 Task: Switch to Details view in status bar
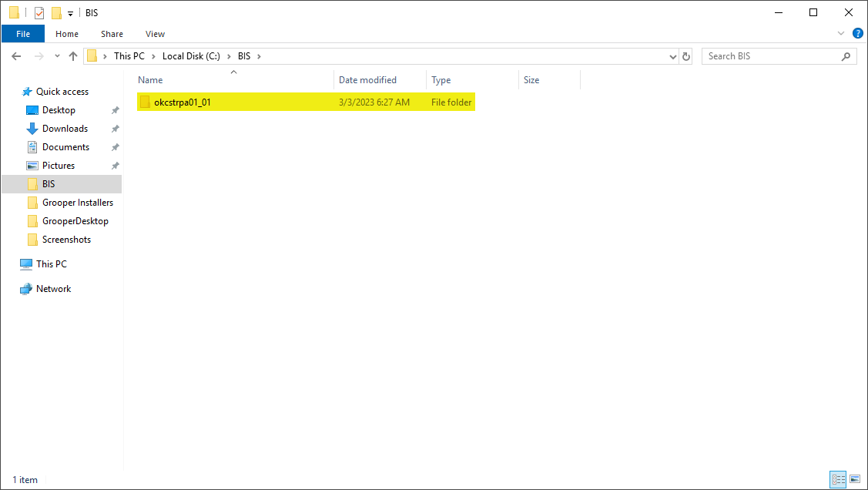(838, 479)
